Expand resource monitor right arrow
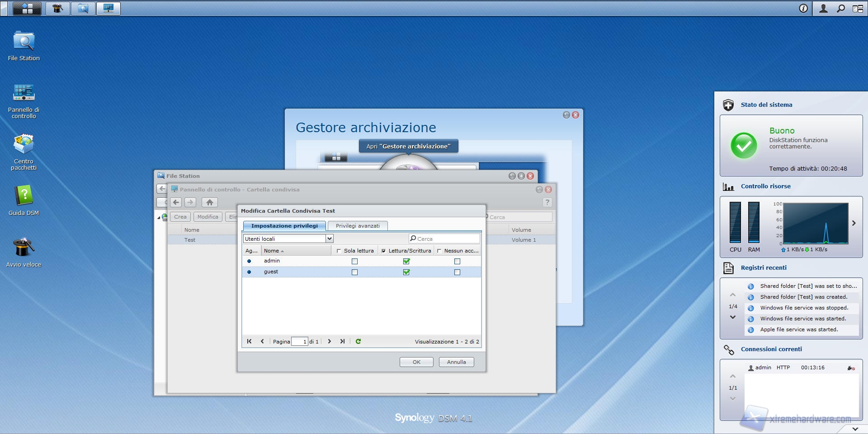The width and height of the screenshot is (868, 434). click(x=854, y=223)
